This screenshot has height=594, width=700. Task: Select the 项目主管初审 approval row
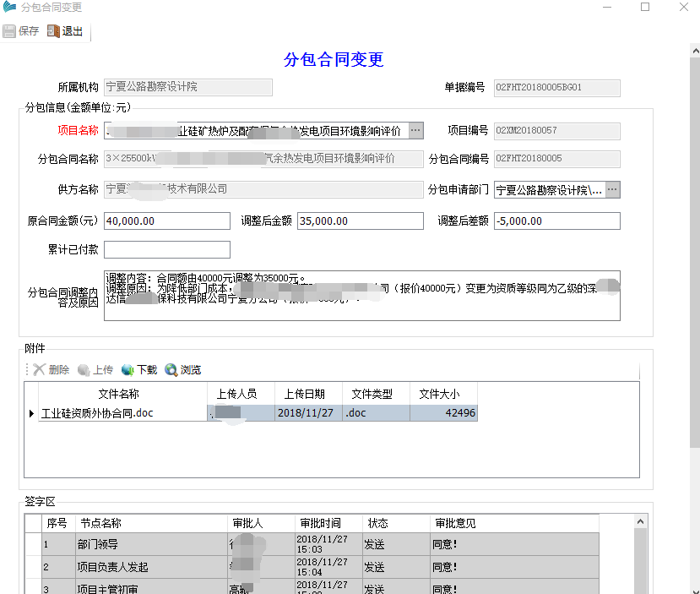click(312, 587)
